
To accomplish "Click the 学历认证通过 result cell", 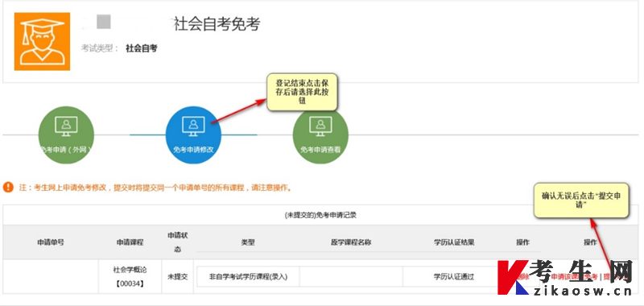I will click(x=454, y=276).
